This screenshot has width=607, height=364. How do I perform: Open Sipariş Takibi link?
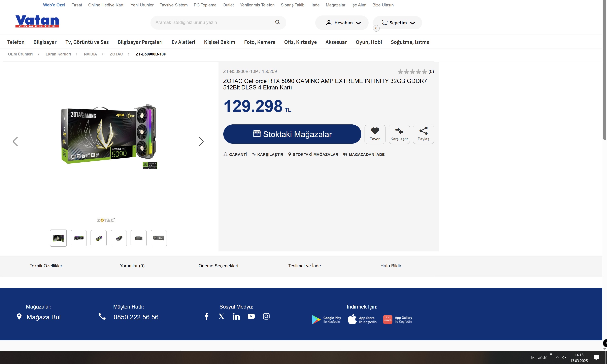(293, 5)
